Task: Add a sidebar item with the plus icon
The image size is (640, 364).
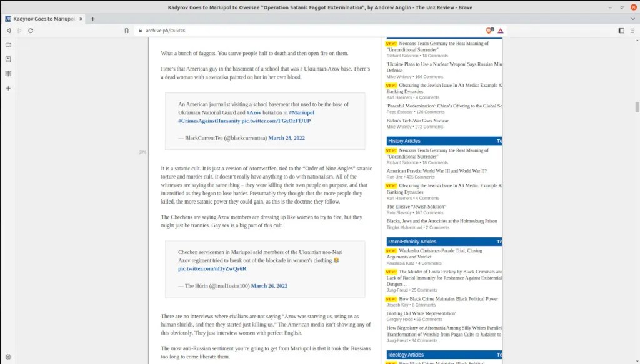Action: click(x=8, y=88)
